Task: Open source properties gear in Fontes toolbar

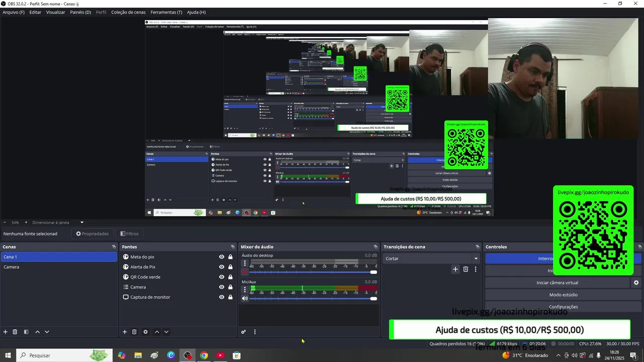Action: pyautogui.click(x=145, y=332)
